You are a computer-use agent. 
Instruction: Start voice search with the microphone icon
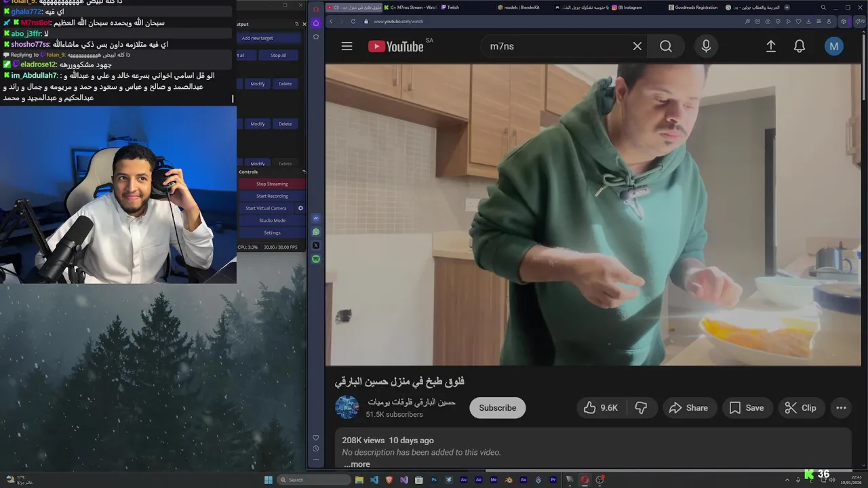[x=706, y=46]
